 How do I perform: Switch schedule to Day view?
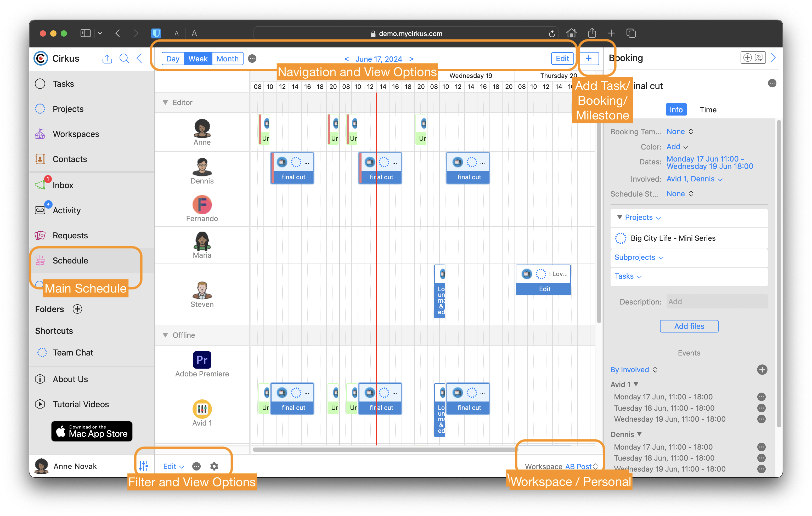click(x=173, y=59)
